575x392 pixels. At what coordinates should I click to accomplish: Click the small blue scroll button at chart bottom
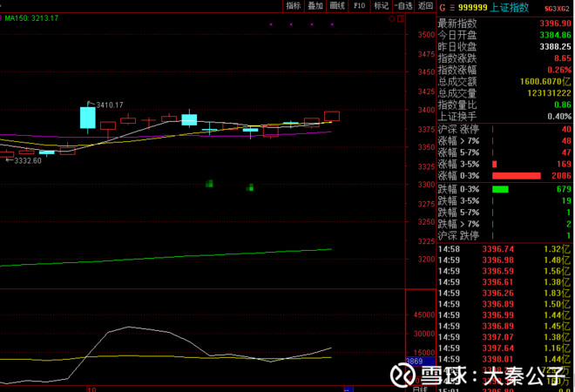348,389
